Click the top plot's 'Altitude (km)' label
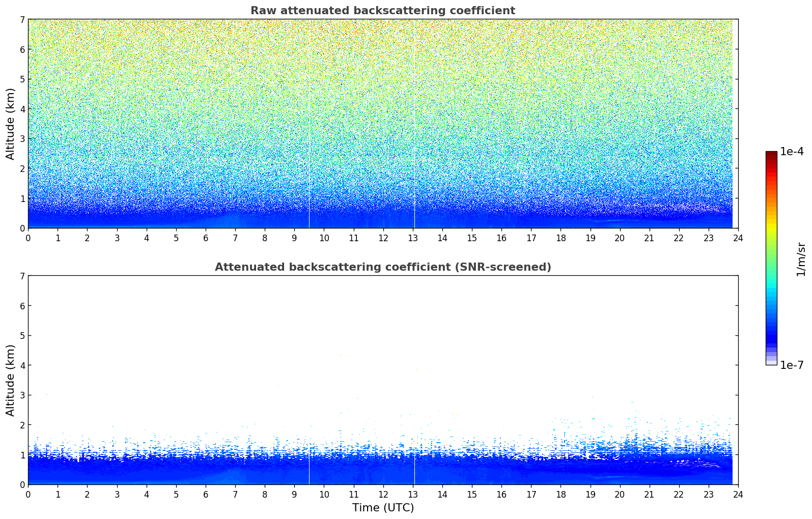This screenshot has height=519, width=812. pyautogui.click(x=11, y=124)
